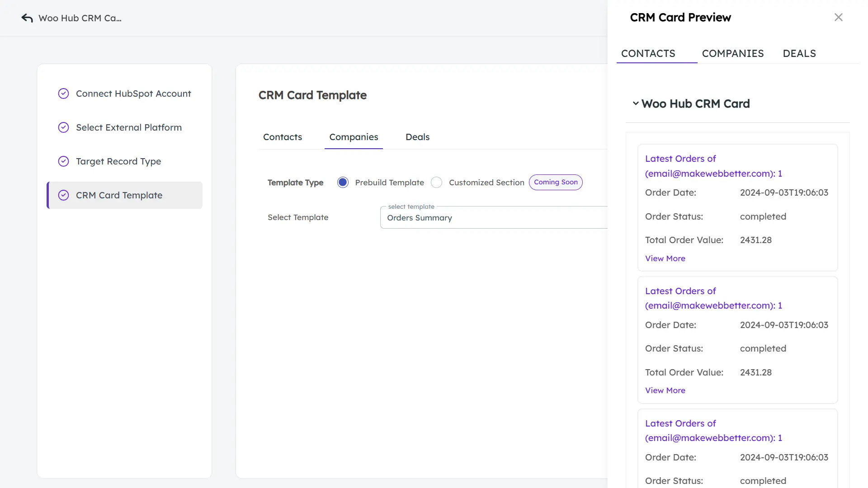
Task: Open the DEALS preview tab
Action: tap(799, 53)
